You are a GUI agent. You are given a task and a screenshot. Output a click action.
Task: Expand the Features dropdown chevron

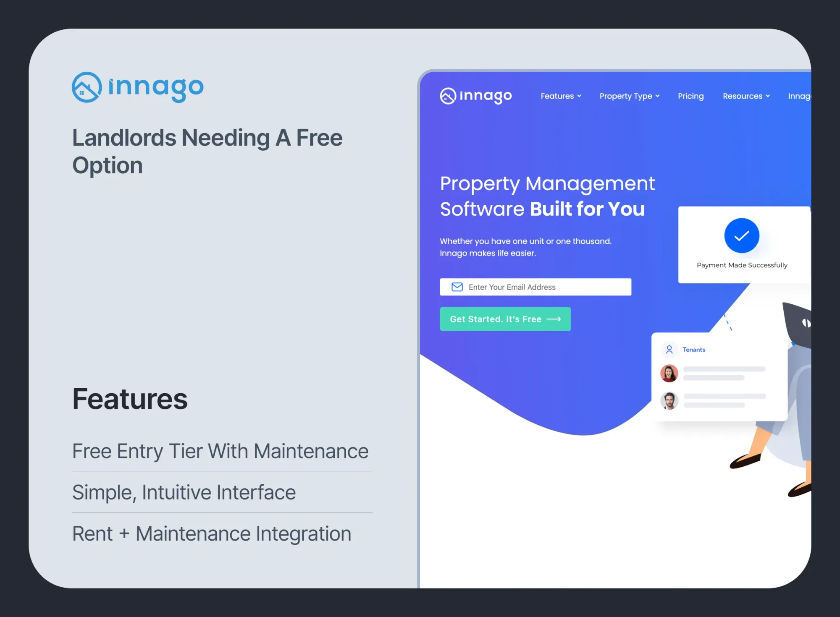(x=579, y=96)
